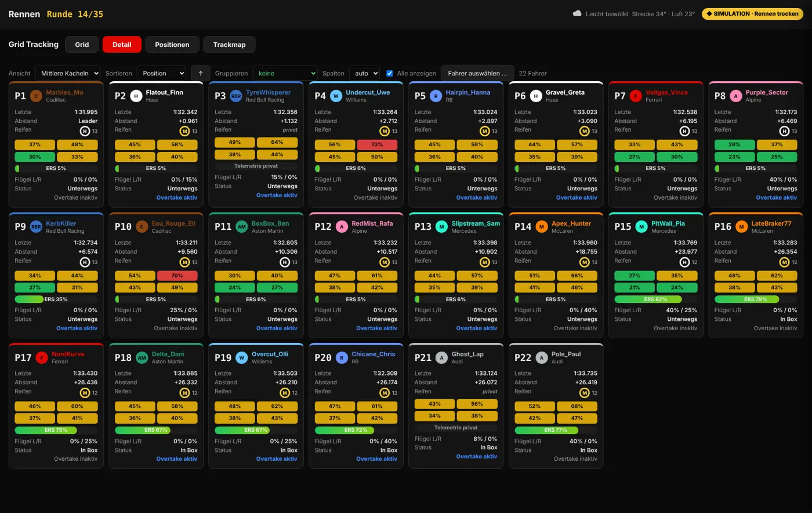Click the hard tyre icon on Marbles_Mo's card
The image size is (812, 513).
(x=85, y=131)
